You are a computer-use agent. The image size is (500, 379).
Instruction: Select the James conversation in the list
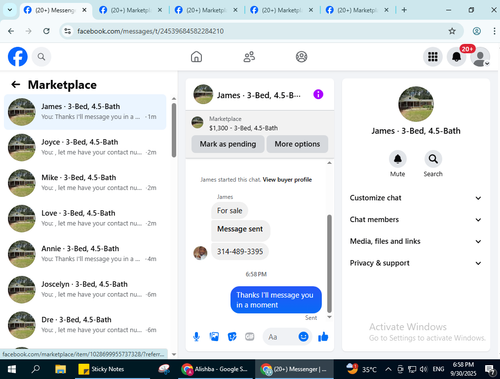tap(85, 112)
